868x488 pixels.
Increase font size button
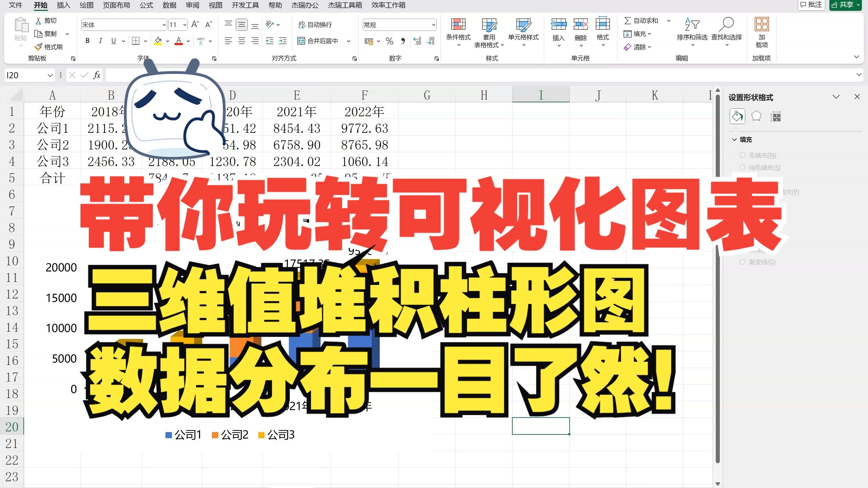pyautogui.click(x=195, y=25)
